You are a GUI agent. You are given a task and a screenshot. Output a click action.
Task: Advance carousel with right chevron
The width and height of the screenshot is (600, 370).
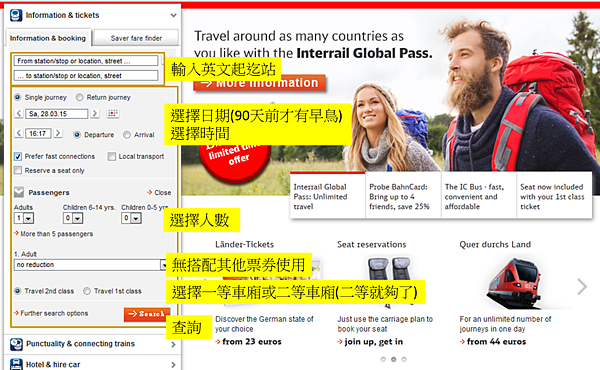pos(582,286)
